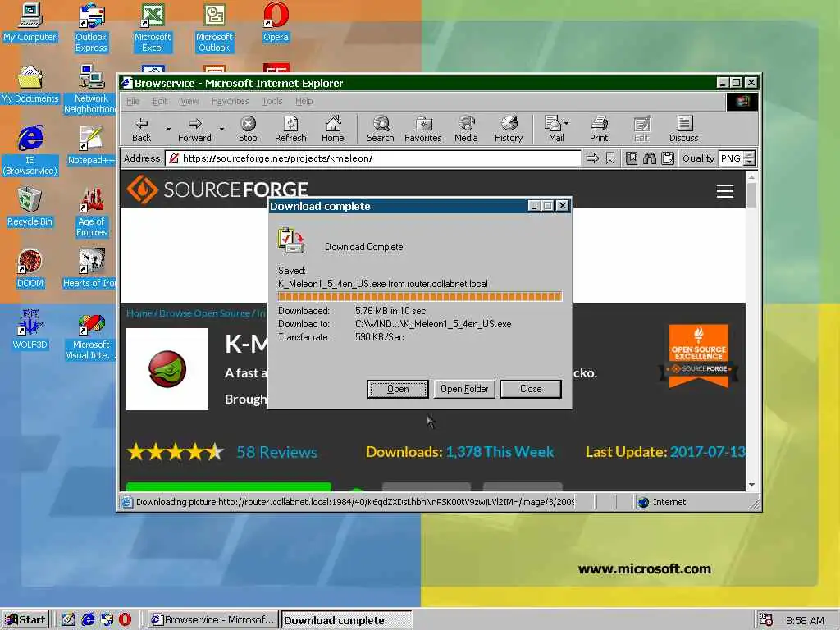Viewport: 840px width, 630px height.
Task: Open the View menu
Action: coord(189,101)
